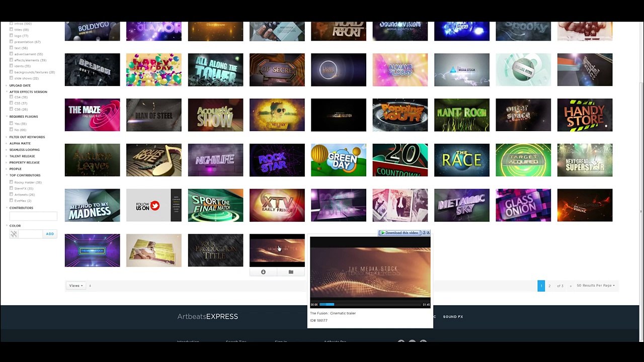Click the color value input field
The height and width of the screenshot is (362, 644).
click(x=31, y=234)
